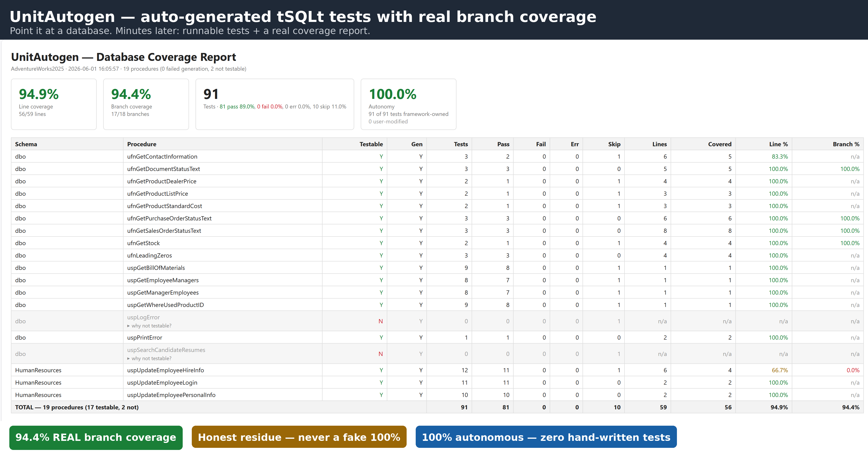The image size is (868, 470).
Task: Click the 91 Tests summary card
Action: click(x=275, y=104)
